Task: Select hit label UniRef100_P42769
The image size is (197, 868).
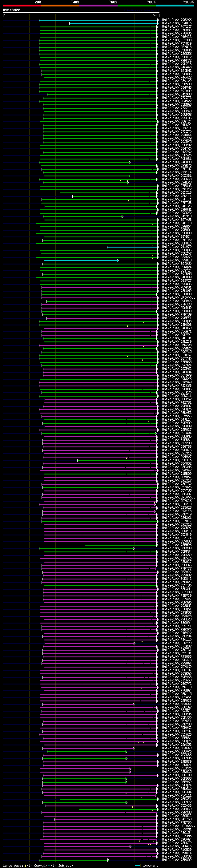Action: (176, 819)
